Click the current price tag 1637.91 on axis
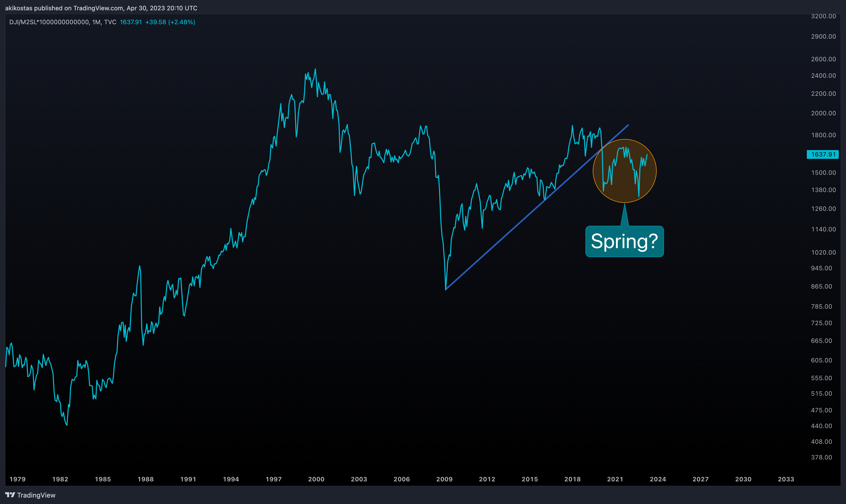 pos(823,154)
